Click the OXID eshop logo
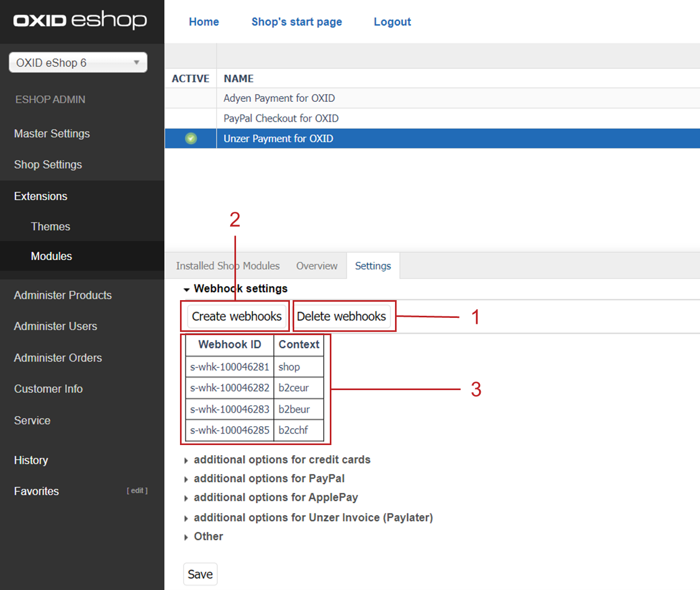Screen dimensions: 700x590 pyautogui.click(x=80, y=20)
